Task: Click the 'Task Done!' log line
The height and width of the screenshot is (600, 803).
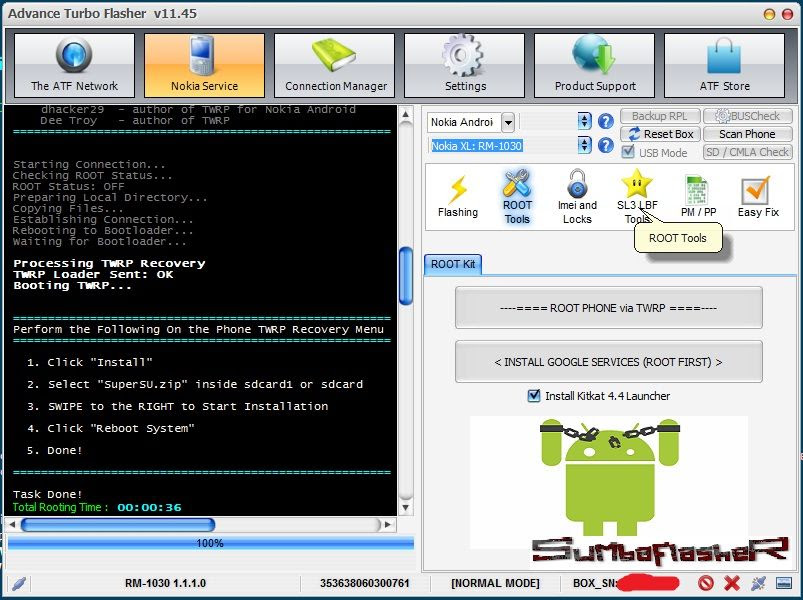Action: [x=48, y=494]
